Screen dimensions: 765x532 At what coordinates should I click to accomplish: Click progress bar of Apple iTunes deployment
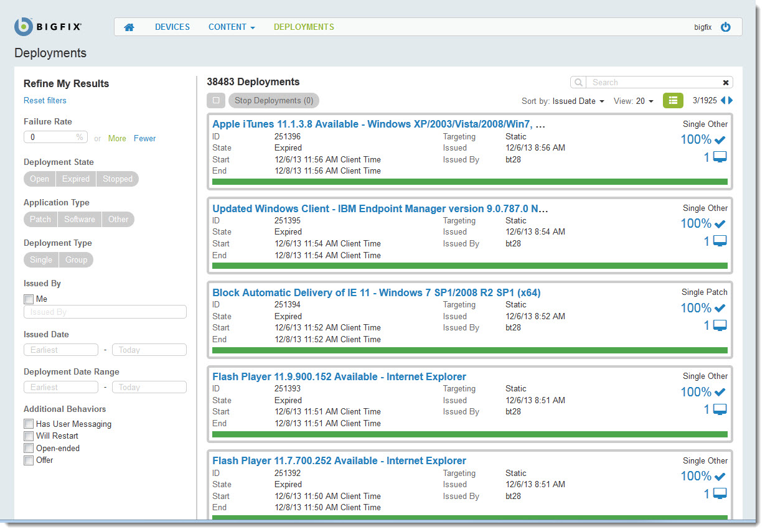point(470,182)
